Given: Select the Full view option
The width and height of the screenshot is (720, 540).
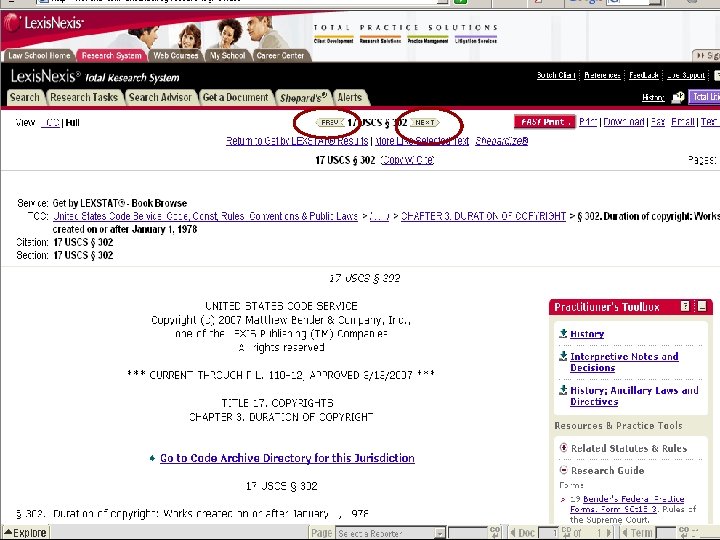Looking at the screenshot, I should pos(73,123).
